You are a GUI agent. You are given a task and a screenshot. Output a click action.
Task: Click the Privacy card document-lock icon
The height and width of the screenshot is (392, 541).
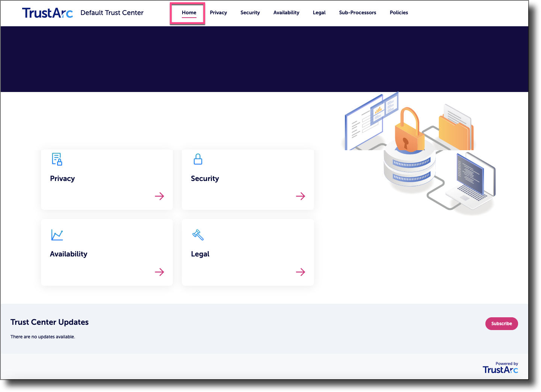tap(57, 159)
